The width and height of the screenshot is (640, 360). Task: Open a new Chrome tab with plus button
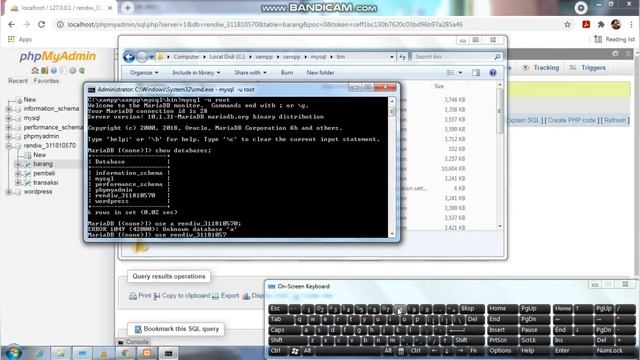click(127, 8)
